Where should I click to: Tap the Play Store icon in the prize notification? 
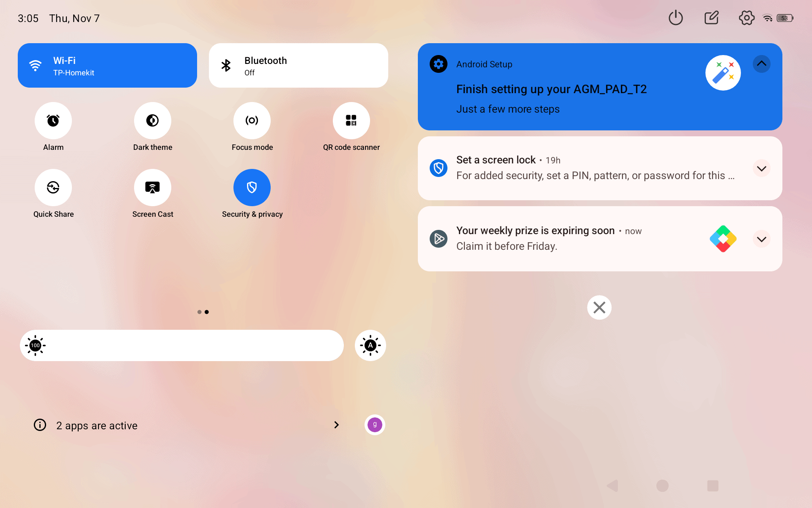click(439, 239)
